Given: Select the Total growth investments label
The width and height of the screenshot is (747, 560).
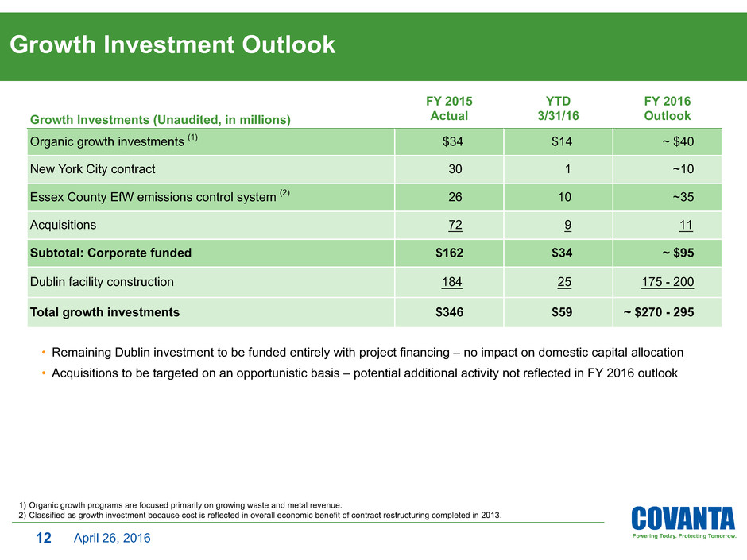Looking at the screenshot, I should pos(104,312).
